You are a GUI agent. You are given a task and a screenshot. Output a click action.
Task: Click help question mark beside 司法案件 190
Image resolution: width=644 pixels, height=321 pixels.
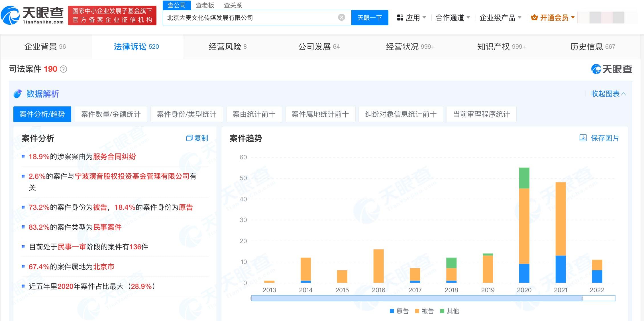point(64,69)
